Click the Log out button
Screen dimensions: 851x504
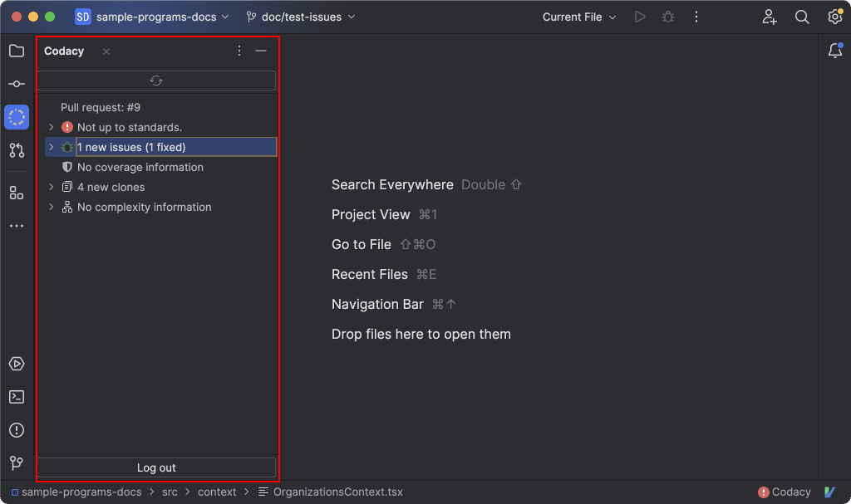pos(156,467)
